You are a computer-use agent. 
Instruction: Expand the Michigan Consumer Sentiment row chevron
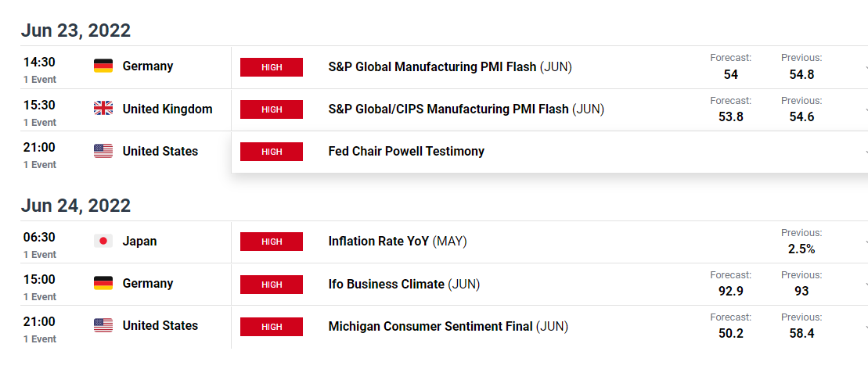tap(865, 327)
